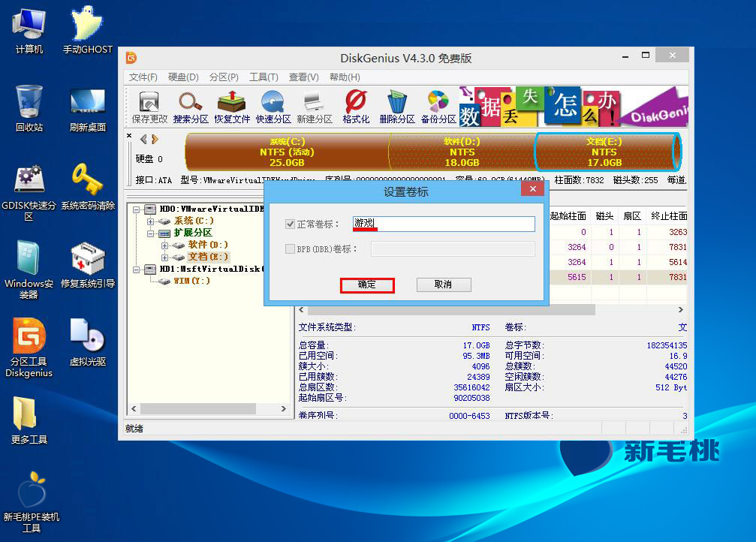Select the 修复系统引导 toolbox icon

(87, 265)
